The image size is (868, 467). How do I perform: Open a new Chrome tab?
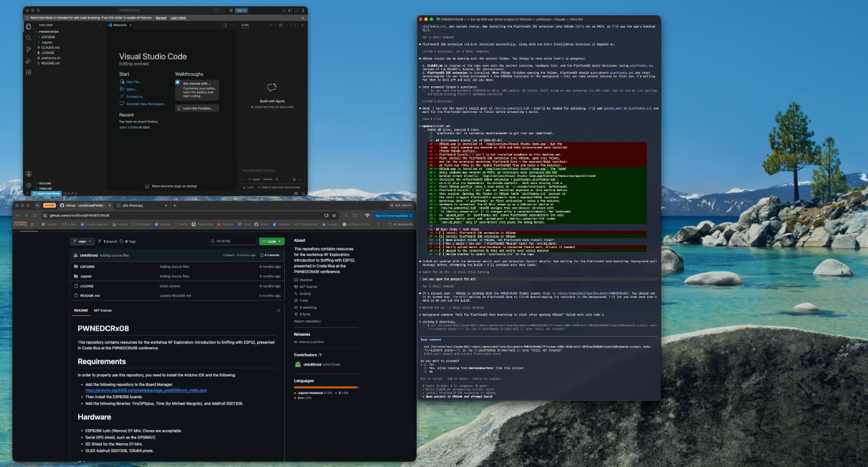tap(175, 206)
